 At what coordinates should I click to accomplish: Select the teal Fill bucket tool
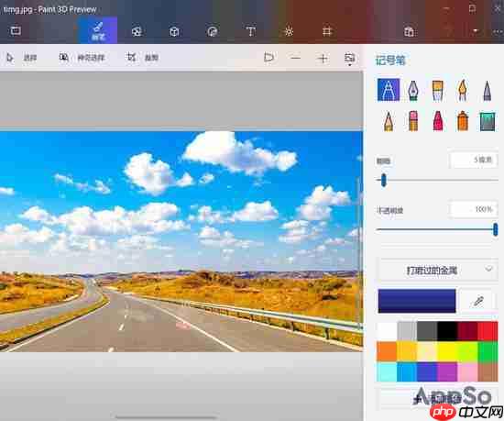pyautogui.click(x=487, y=121)
